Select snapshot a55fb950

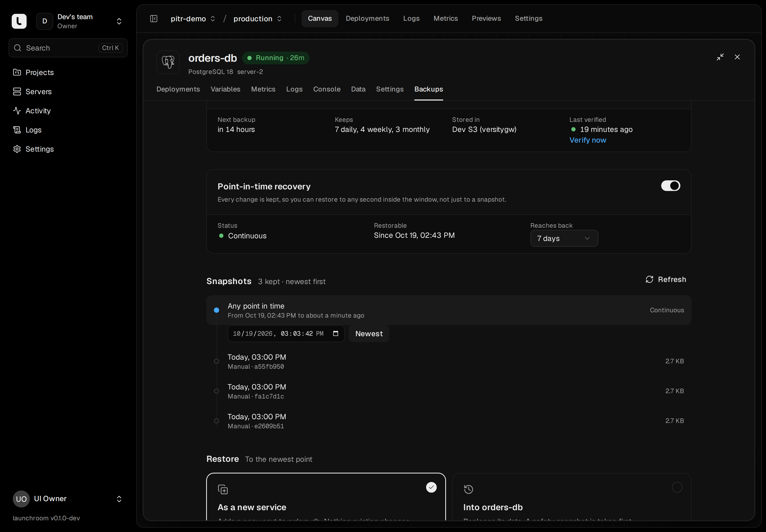449,361
